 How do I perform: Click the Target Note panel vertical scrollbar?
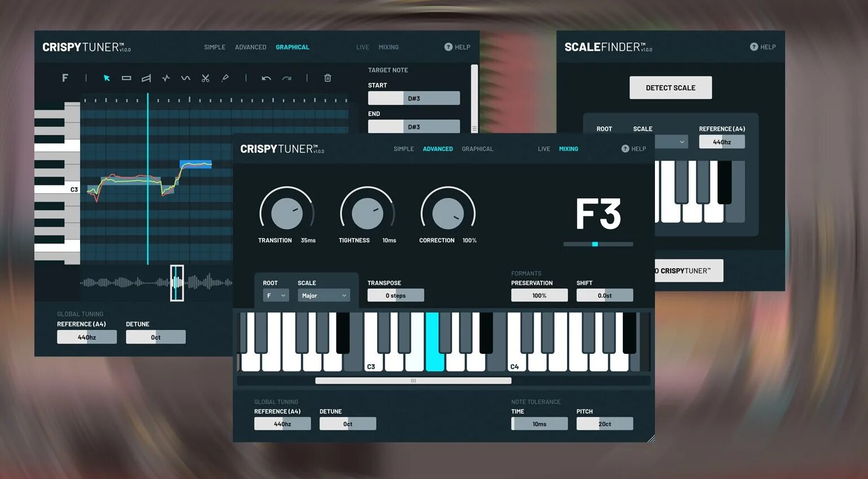[475, 99]
